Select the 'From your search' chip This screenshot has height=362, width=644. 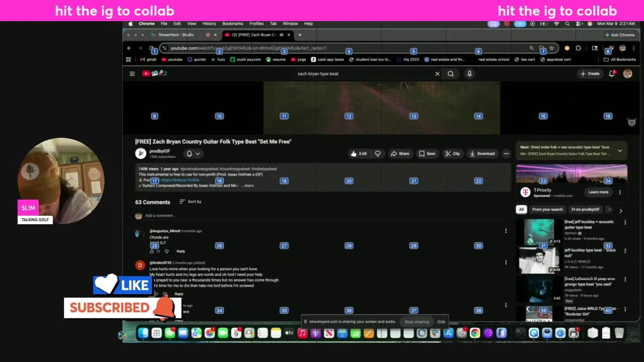547,210
